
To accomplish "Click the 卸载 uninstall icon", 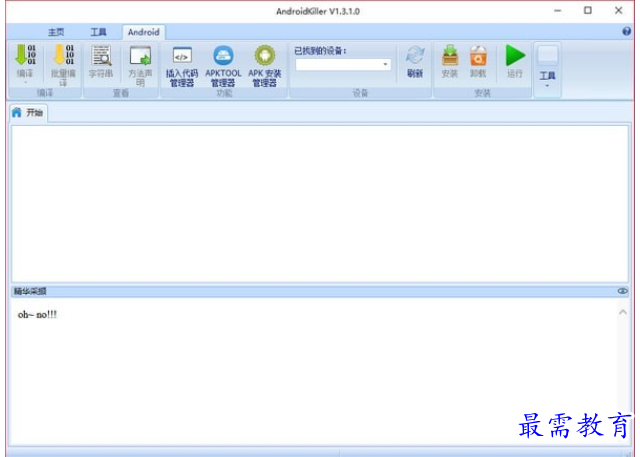I will click(478, 56).
